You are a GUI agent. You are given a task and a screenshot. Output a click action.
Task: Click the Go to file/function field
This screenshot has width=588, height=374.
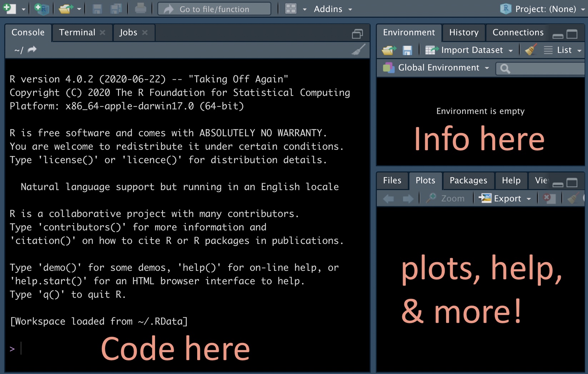point(214,9)
